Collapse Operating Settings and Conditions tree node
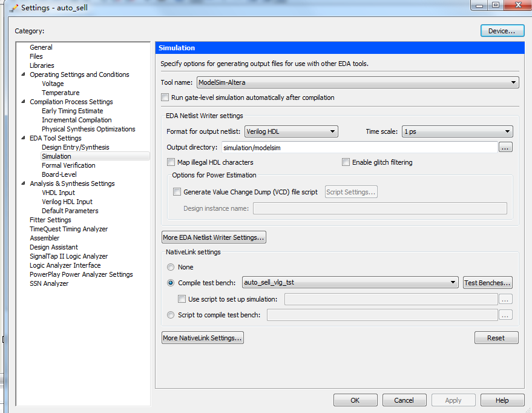 23,74
